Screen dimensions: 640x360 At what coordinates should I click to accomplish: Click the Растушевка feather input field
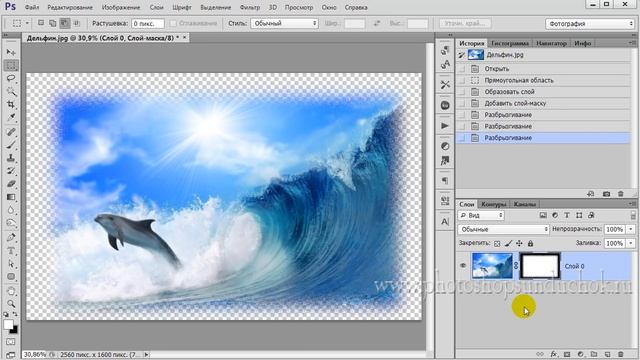(x=148, y=24)
